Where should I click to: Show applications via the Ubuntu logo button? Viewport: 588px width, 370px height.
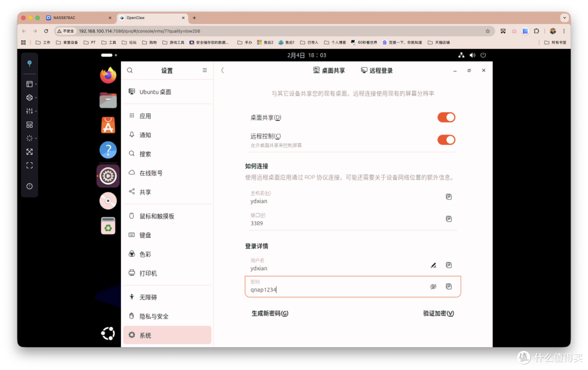coord(108,333)
